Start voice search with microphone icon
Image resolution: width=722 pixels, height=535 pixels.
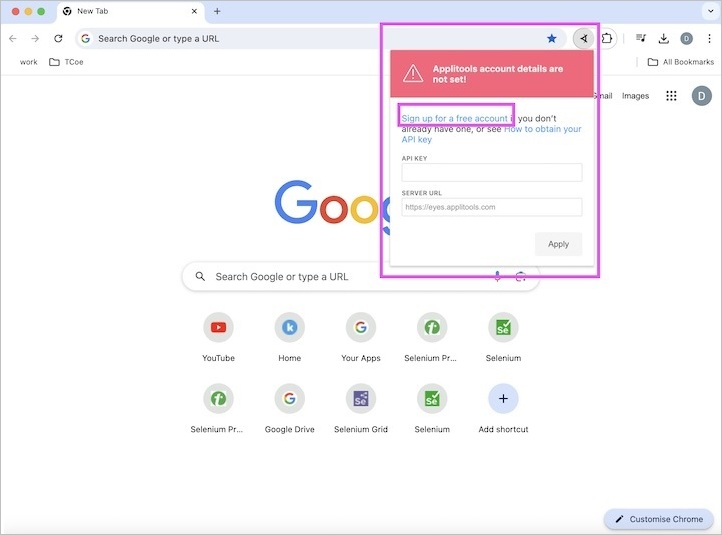pyautogui.click(x=497, y=276)
